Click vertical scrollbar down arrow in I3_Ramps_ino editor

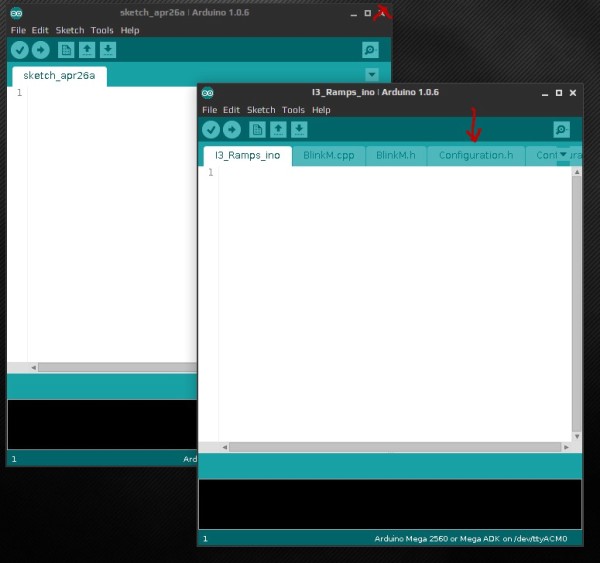(x=577, y=436)
